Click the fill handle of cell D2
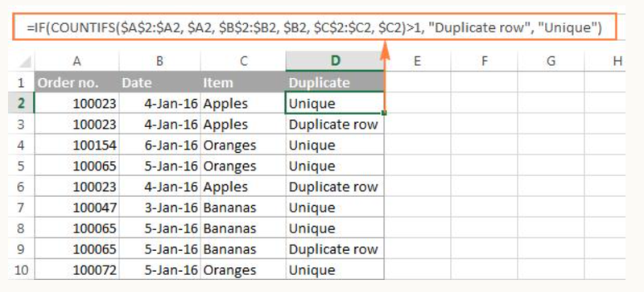This screenshot has height=292, width=644. coord(384,113)
